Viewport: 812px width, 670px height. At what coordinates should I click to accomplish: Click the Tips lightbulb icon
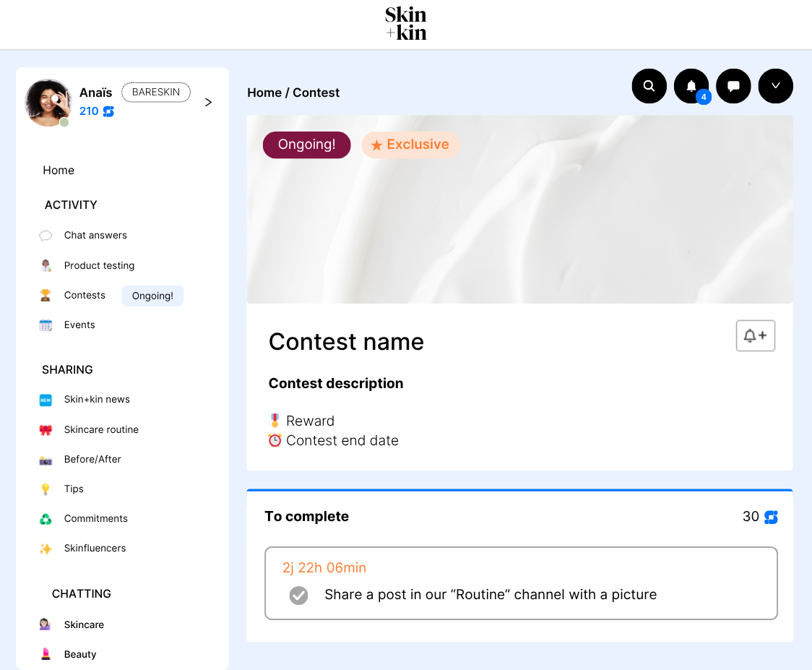click(46, 489)
